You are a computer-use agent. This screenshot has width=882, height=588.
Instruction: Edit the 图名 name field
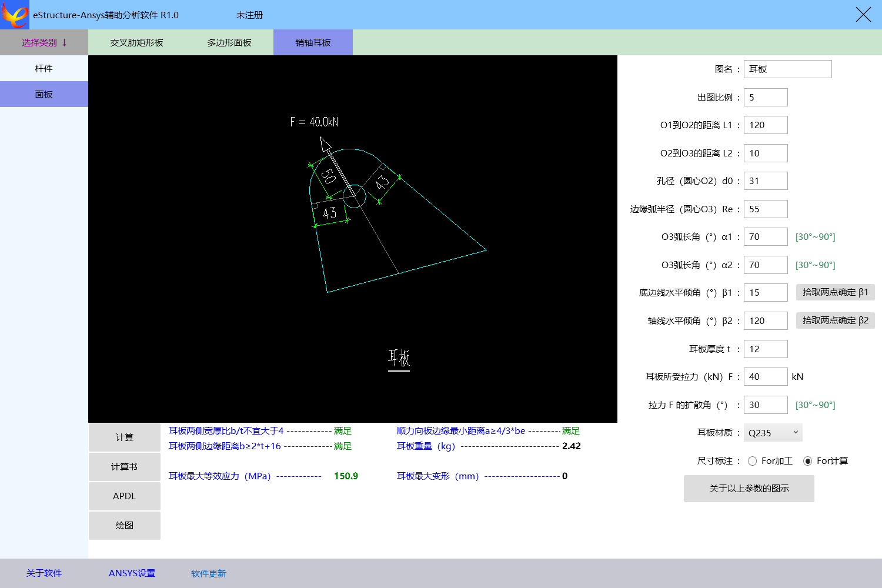coord(788,69)
